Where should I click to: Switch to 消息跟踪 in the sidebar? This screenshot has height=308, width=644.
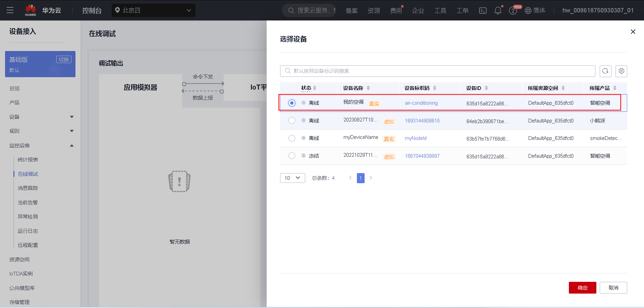coord(28,188)
